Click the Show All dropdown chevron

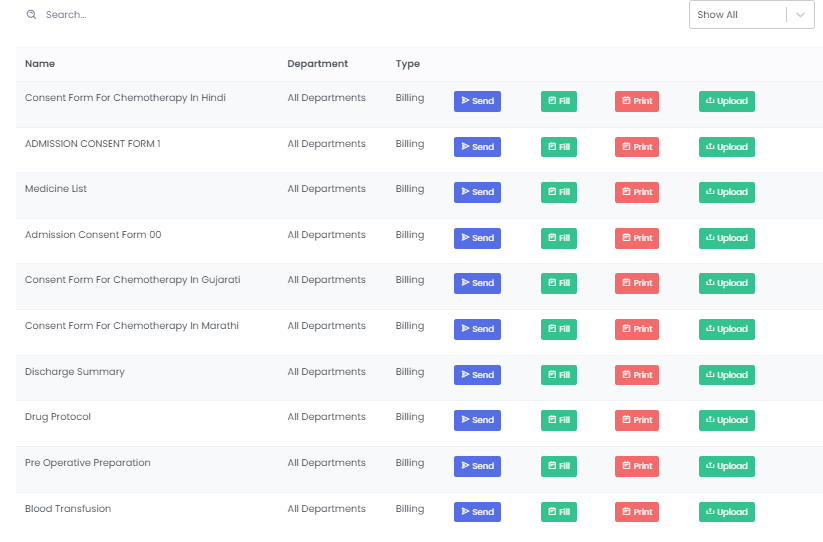tap(800, 15)
